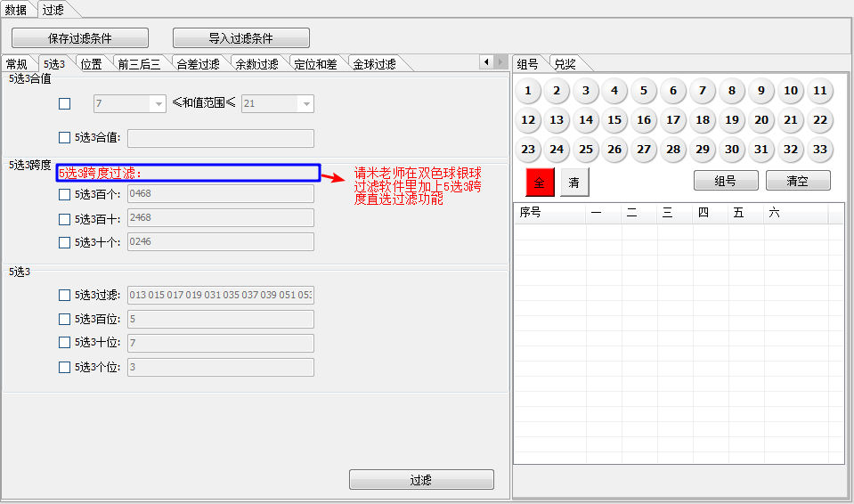Click the 保存过滤条件 button
854x504 pixels.
pos(80,38)
